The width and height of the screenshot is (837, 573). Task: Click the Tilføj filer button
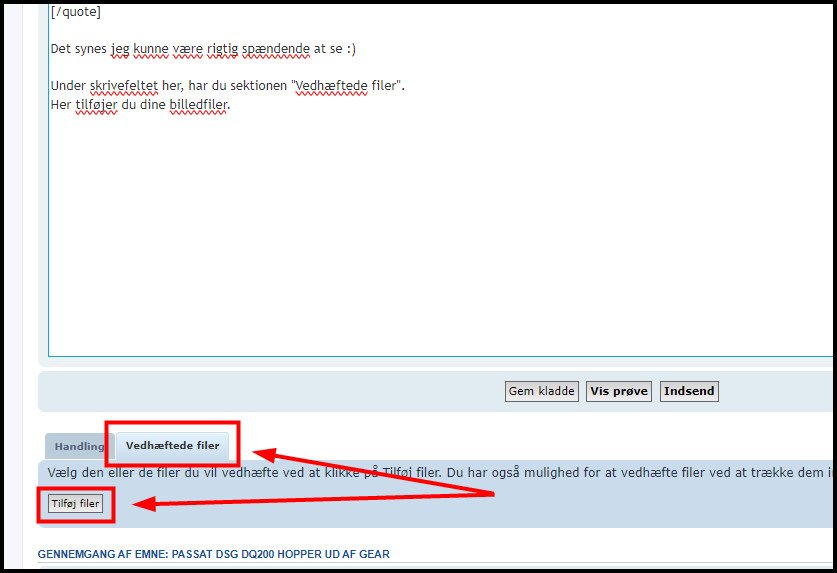coord(75,504)
